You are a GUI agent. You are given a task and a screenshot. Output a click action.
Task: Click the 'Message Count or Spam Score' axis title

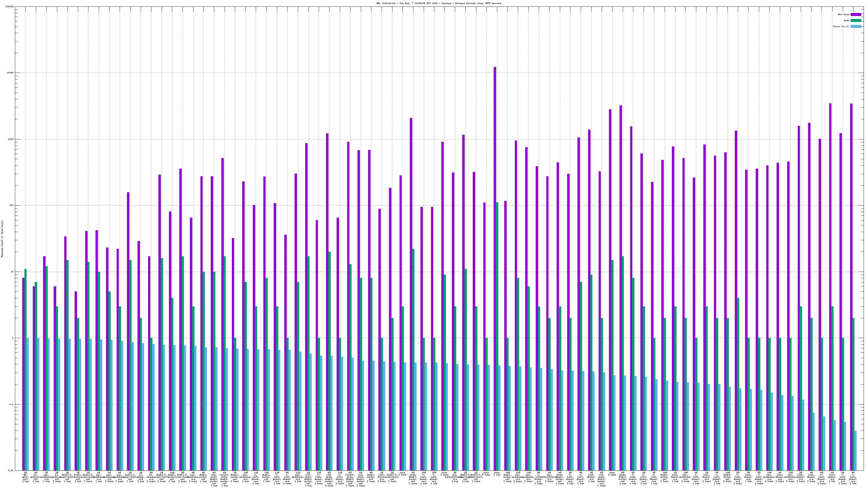pos(2,239)
